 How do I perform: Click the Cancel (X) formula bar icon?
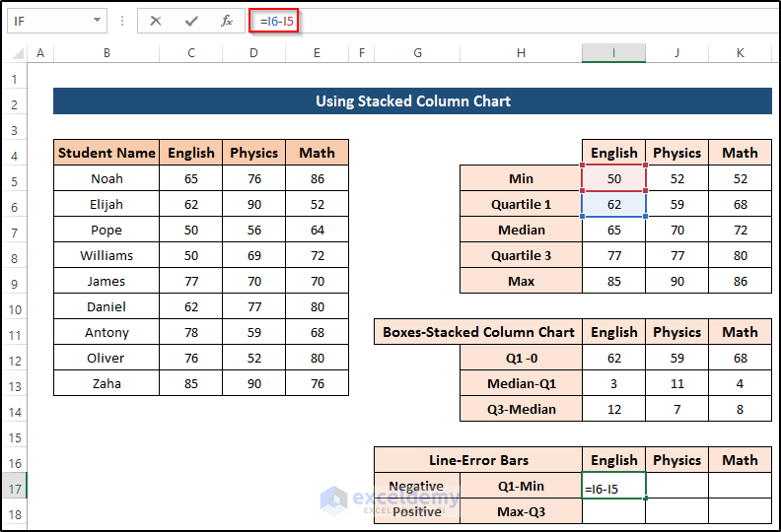pyautogui.click(x=156, y=21)
